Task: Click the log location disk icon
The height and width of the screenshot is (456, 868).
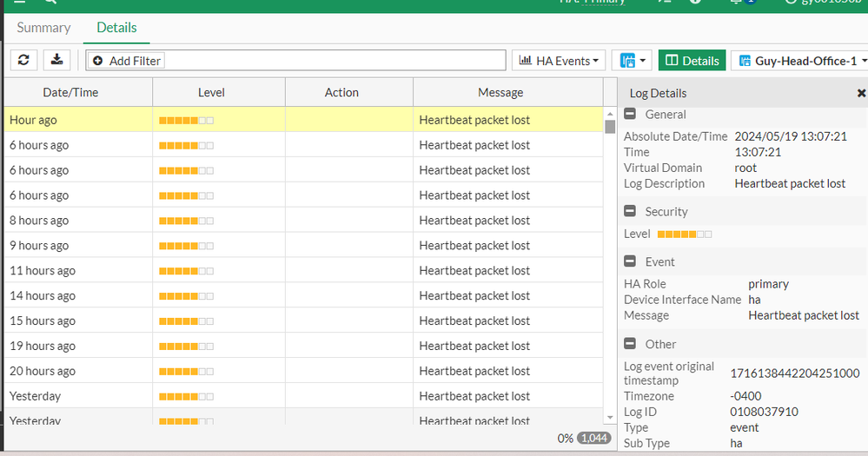Action: 626,61
